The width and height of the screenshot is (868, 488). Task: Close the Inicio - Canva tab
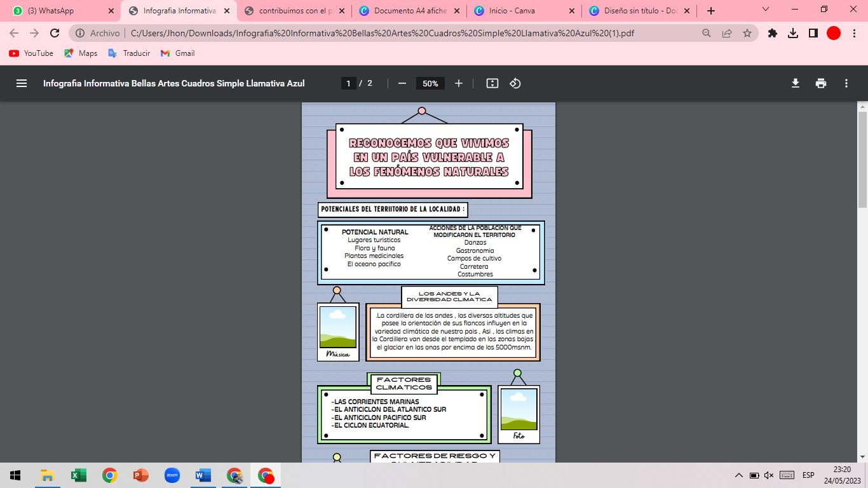click(x=571, y=11)
